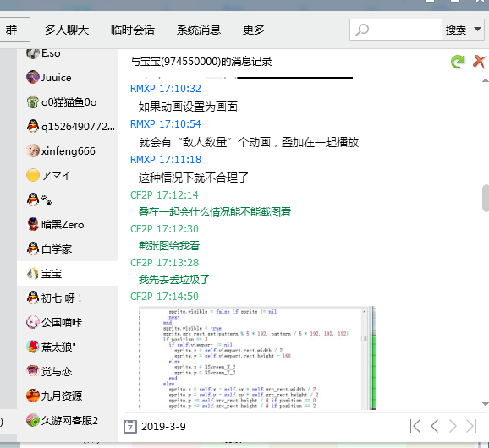Viewport: 489px width, 448px height.
Task: Select contact 宝宝
Action: (68, 274)
